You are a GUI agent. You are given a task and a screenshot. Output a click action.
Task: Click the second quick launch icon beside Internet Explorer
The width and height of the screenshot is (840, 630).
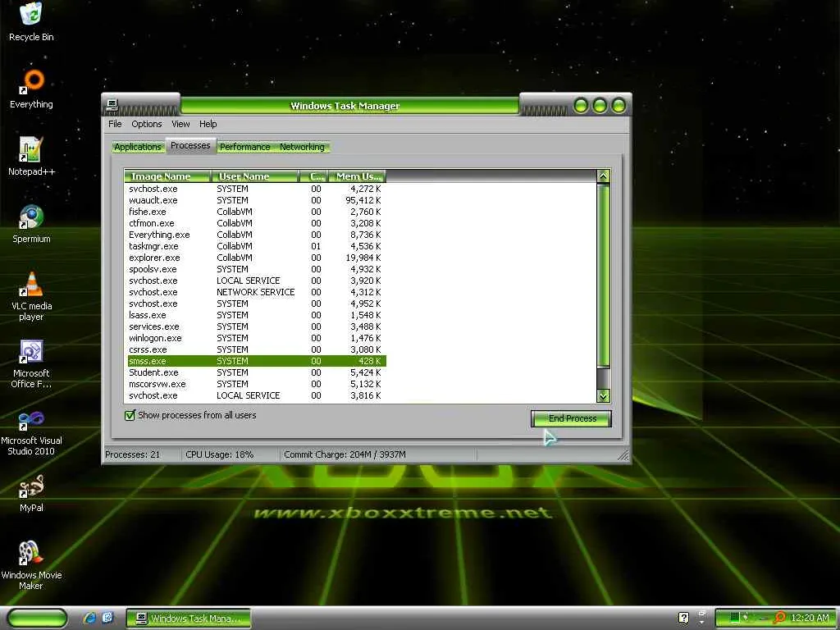(107, 618)
